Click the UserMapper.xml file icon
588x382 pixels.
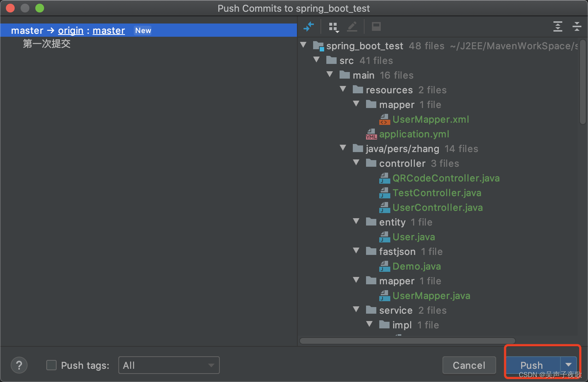coord(384,119)
